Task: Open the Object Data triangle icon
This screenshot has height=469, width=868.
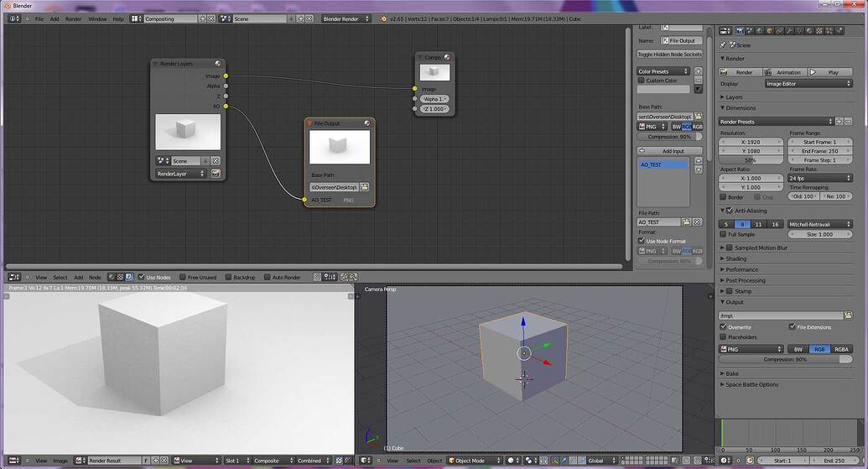Action: (x=799, y=31)
